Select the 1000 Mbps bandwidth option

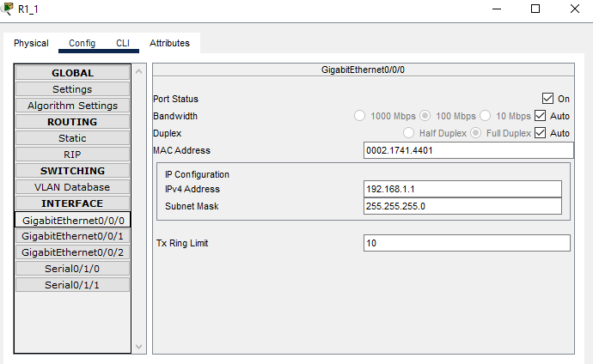361,116
